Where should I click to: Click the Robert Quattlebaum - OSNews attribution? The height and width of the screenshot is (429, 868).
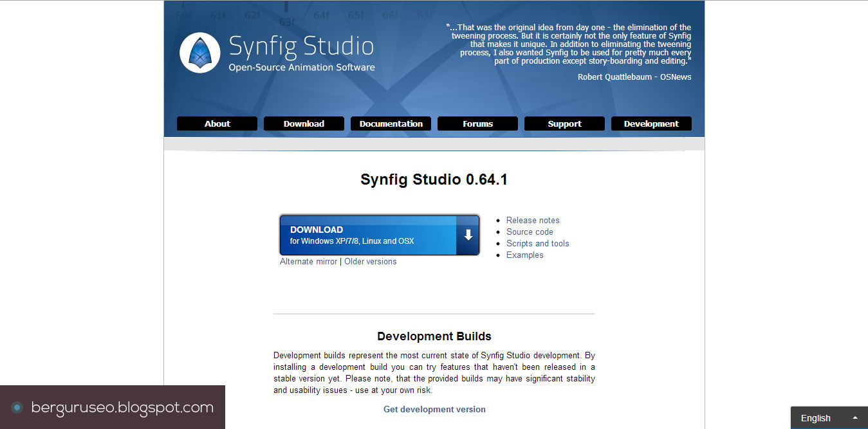pyautogui.click(x=634, y=77)
